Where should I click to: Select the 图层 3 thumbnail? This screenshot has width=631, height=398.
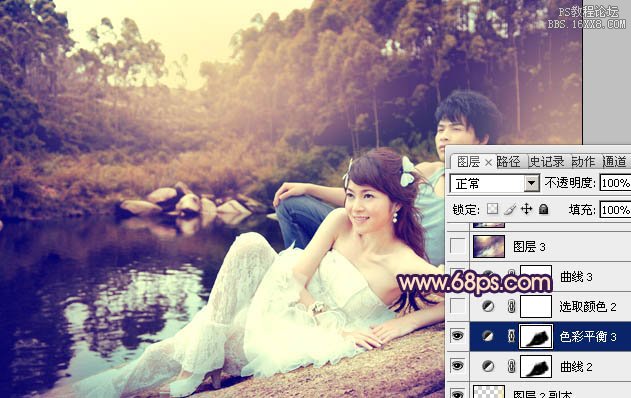click(x=489, y=246)
